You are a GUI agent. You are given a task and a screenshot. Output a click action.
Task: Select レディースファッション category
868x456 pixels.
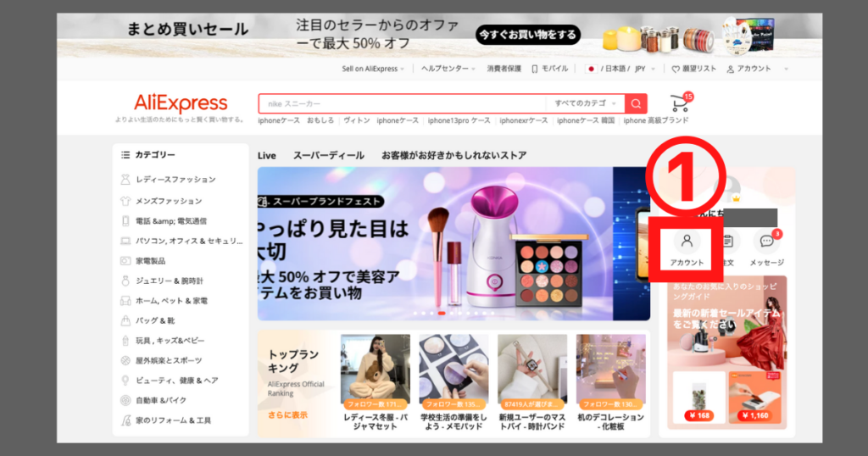pos(176,180)
